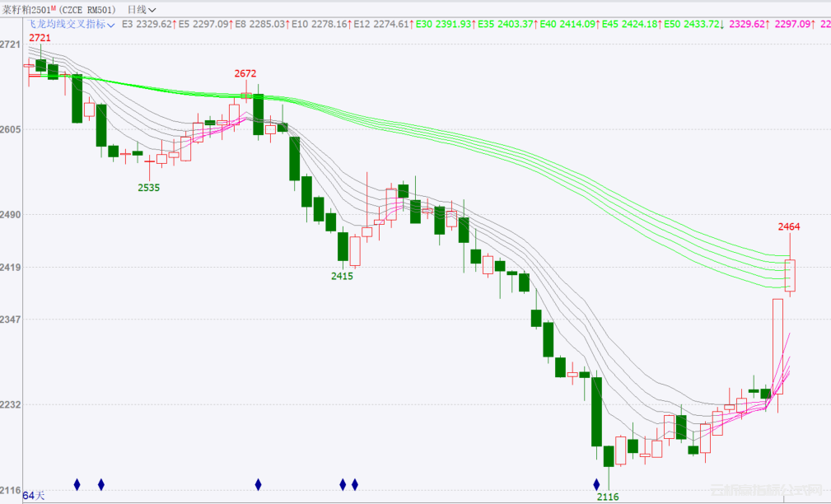Select the E5 2297.09 indicator value
The width and height of the screenshot is (831, 504).
pyautogui.click(x=206, y=25)
